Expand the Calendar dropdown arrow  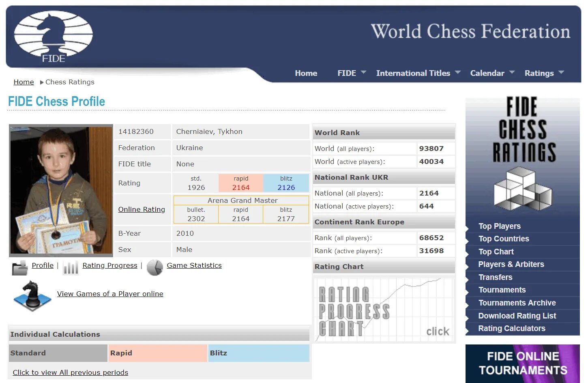[x=512, y=72]
